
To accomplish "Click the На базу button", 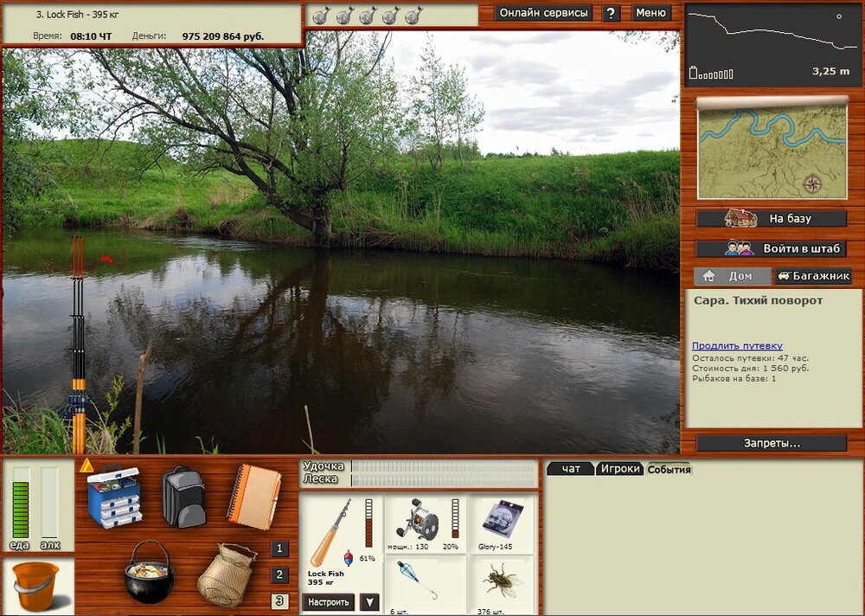I will click(772, 219).
